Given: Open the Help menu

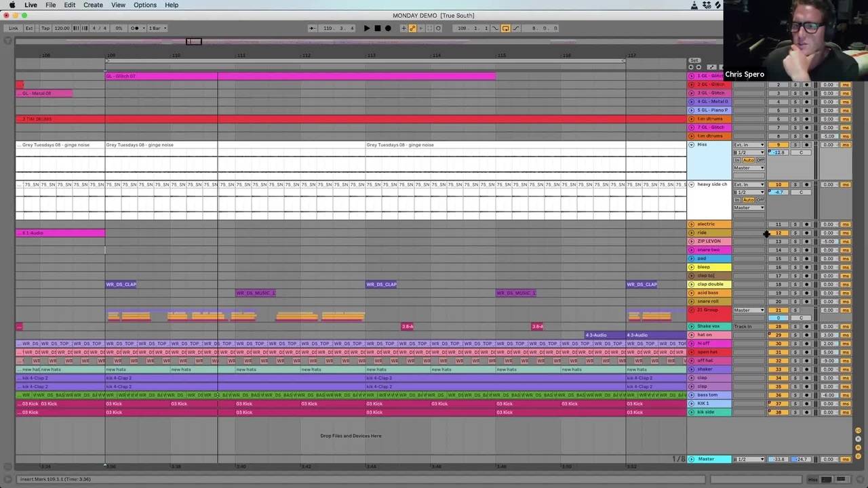Looking at the screenshot, I should pos(172,5).
